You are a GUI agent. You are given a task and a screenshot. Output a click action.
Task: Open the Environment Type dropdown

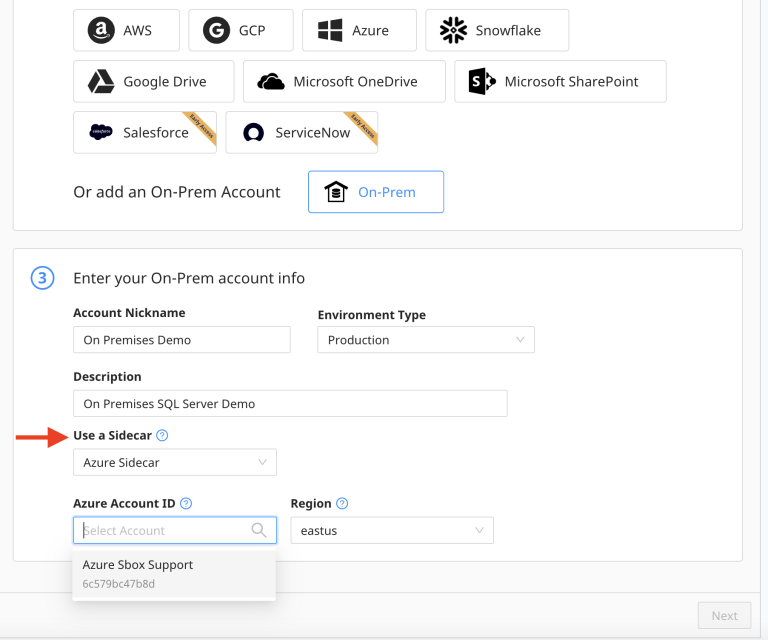426,340
